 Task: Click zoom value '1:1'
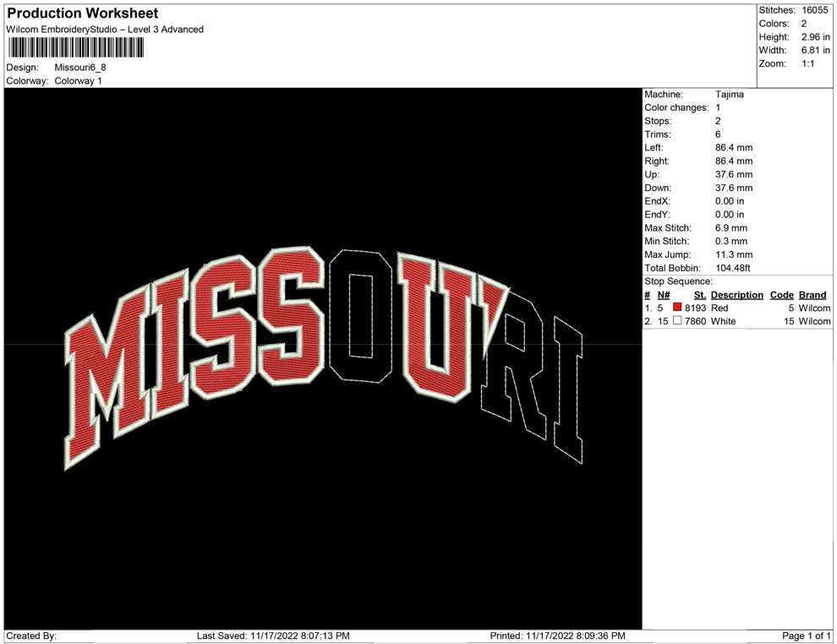click(807, 63)
